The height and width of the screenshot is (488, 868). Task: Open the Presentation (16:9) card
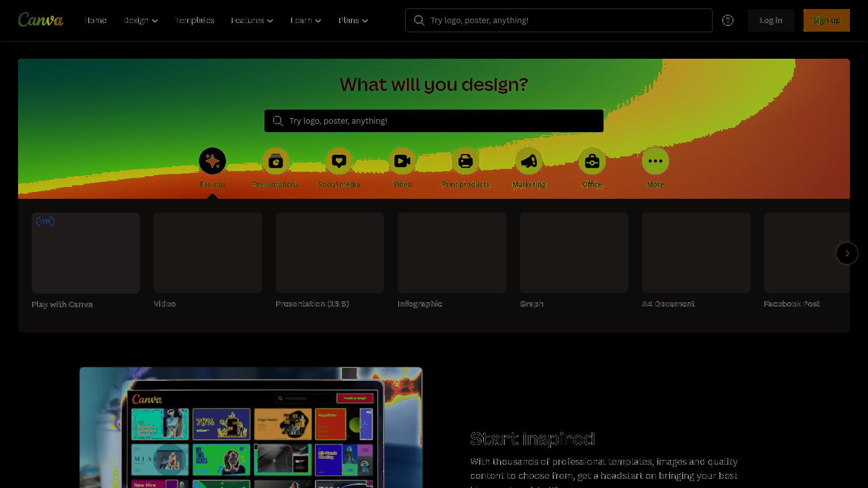click(330, 252)
